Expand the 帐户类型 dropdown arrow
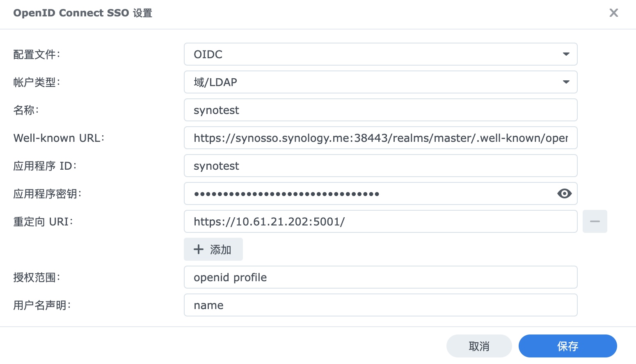636x364 pixels. coord(566,82)
